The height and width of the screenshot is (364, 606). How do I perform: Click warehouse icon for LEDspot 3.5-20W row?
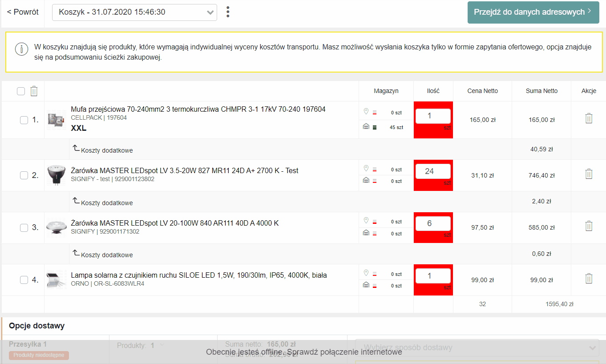[x=366, y=180]
